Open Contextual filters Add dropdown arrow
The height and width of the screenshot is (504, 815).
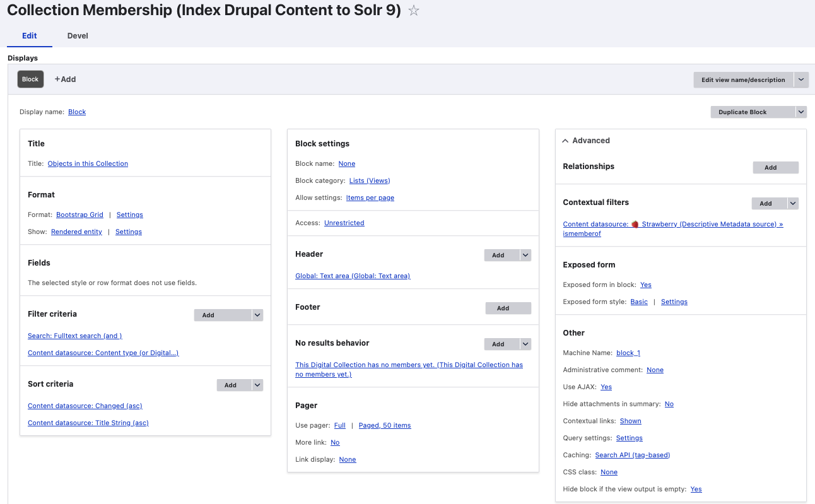pyautogui.click(x=793, y=203)
